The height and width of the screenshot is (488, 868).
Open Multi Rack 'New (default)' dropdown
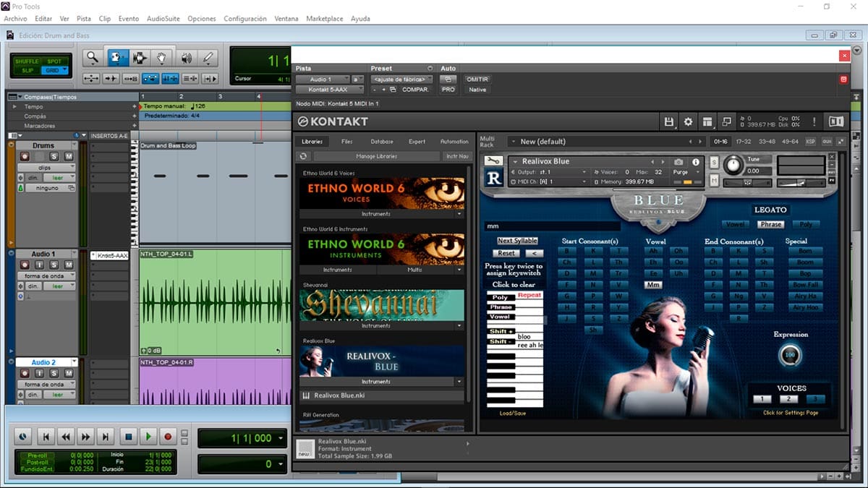pos(606,142)
